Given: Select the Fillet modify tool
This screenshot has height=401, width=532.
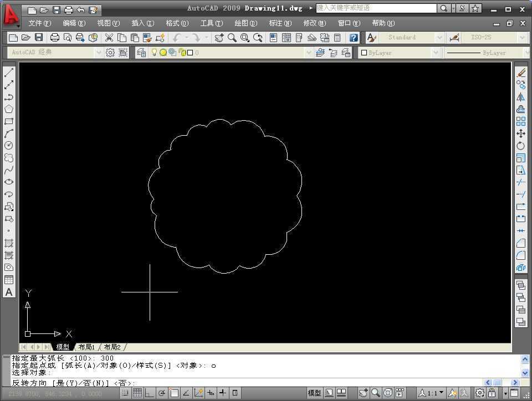Looking at the screenshot, I should tap(521, 255).
